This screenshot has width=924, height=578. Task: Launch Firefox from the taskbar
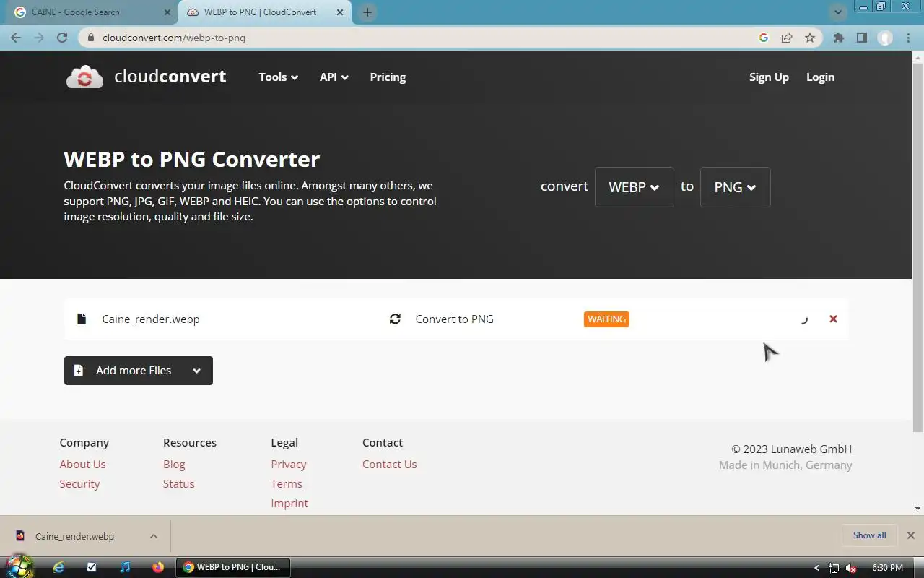coord(158,567)
